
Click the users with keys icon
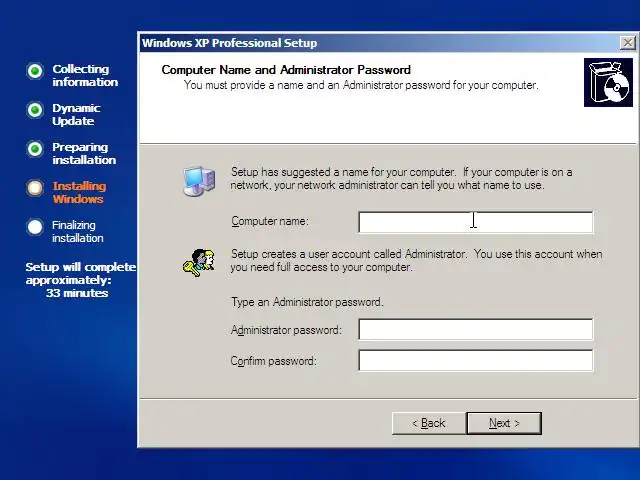199,263
